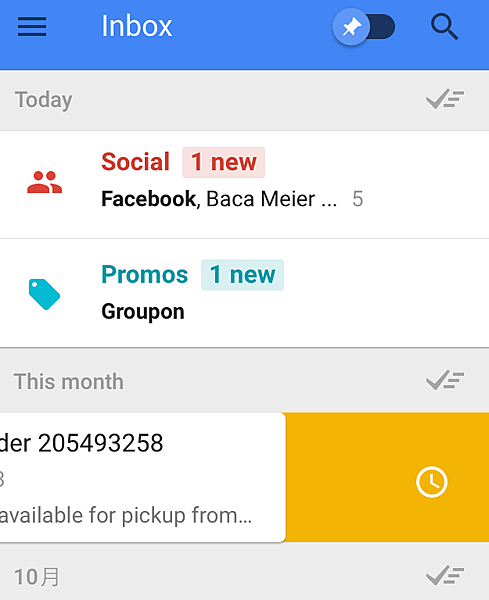Tap the snooze clock icon
This screenshot has height=600, width=489.
pyautogui.click(x=432, y=482)
